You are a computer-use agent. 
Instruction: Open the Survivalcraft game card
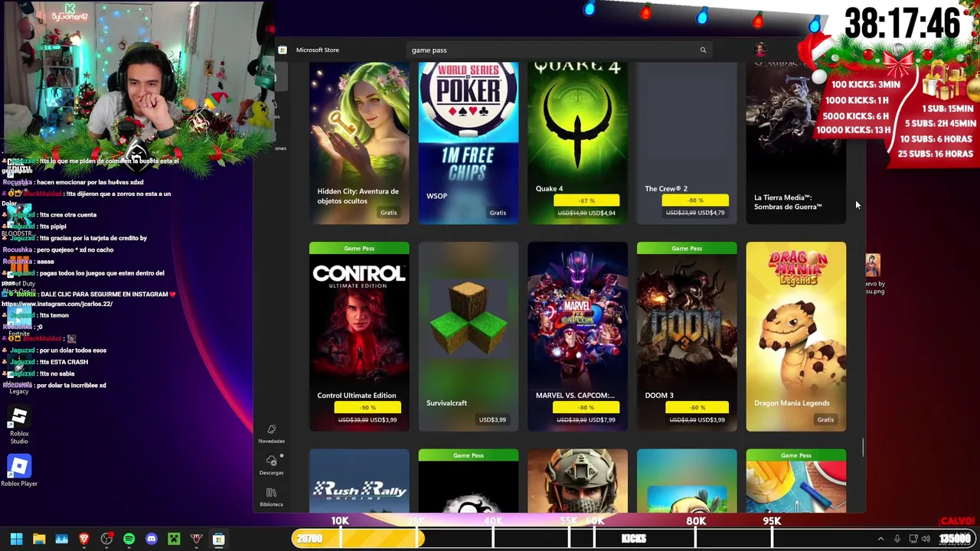[x=469, y=337]
